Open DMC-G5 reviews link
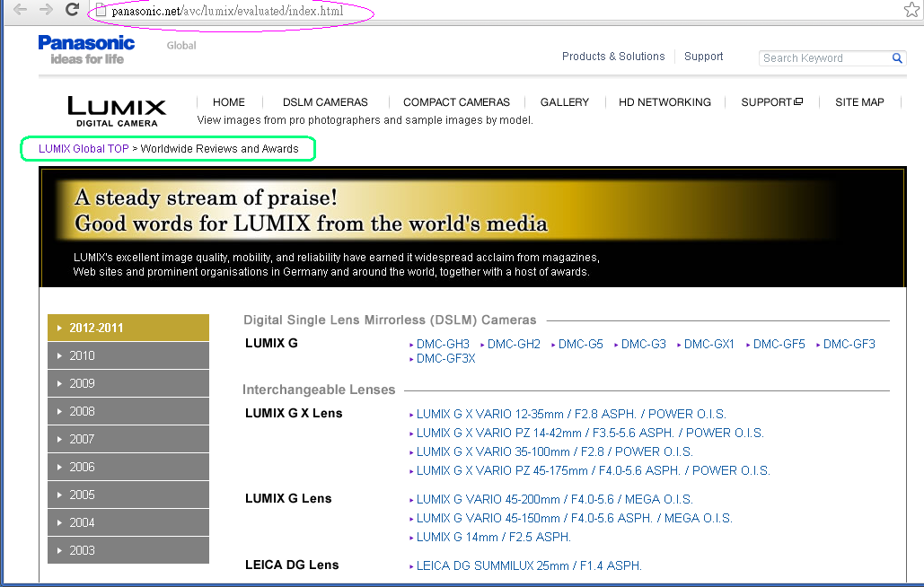Viewport: 924px width, 587px height. pyautogui.click(x=580, y=344)
